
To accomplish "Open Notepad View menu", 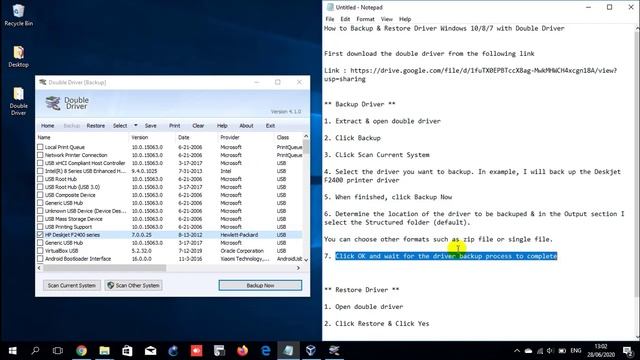I will tap(387, 19).
